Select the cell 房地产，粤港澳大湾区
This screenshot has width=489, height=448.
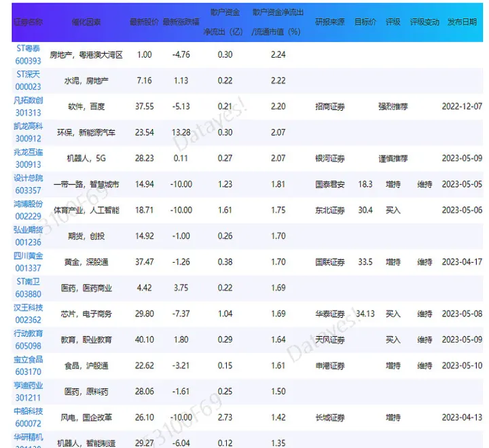click(86, 55)
